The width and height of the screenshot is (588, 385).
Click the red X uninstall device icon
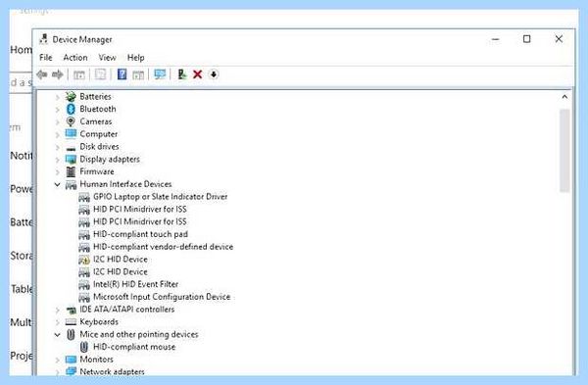(198, 74)
